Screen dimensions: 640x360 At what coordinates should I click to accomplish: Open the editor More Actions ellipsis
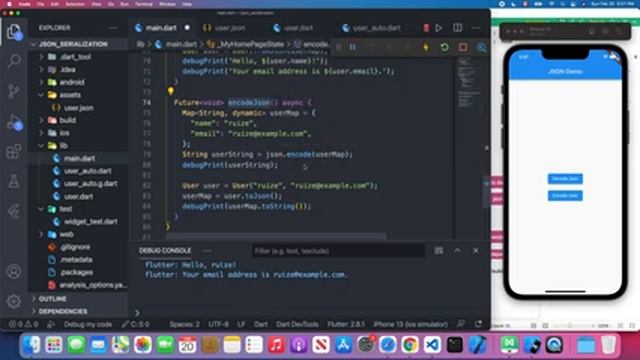pyautogui.click(x=476, y=28)
